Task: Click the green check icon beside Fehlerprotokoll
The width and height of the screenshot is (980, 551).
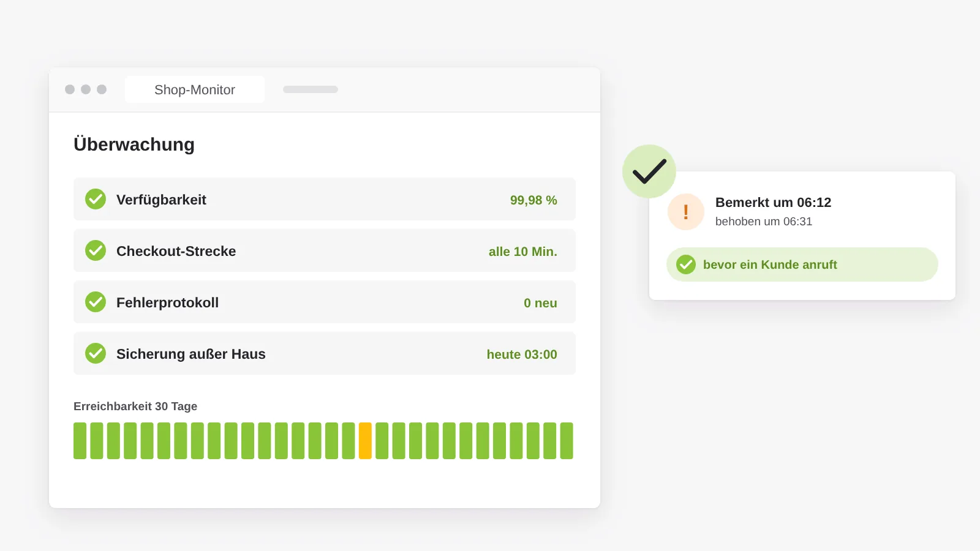Action: click(96, 302)
